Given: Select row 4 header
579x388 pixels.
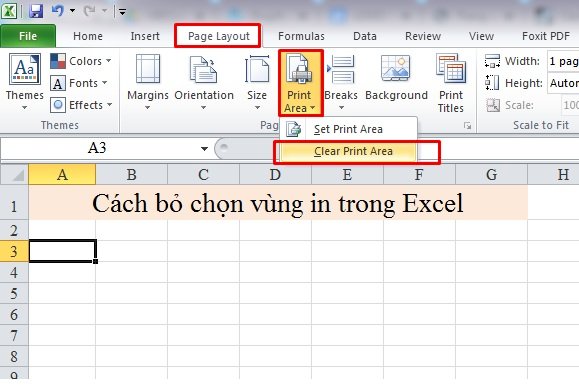Looking at the screenshot, I should (14, 272).
